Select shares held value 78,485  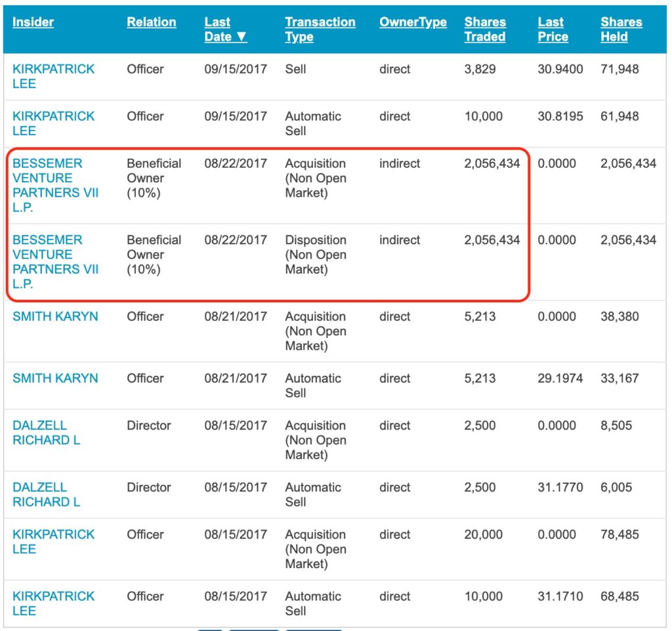pos(619,534)
